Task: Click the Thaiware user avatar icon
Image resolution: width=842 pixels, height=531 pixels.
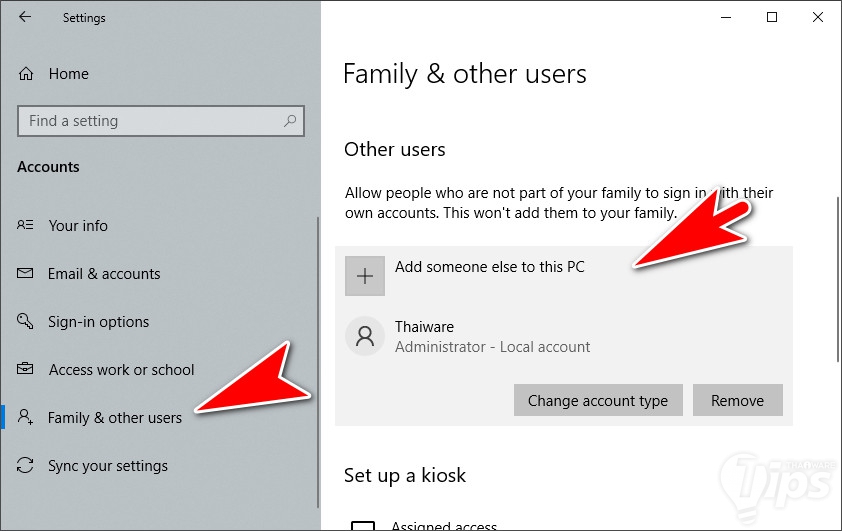Action: coord(365,337)
